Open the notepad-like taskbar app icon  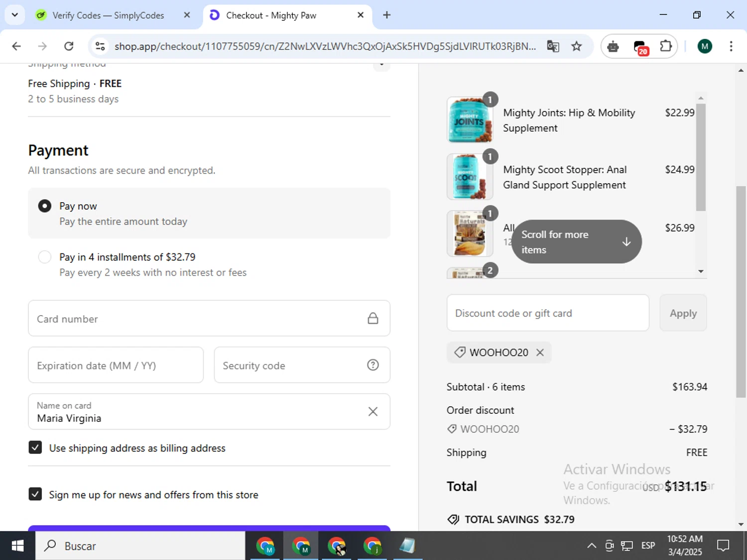pos(407,546)
